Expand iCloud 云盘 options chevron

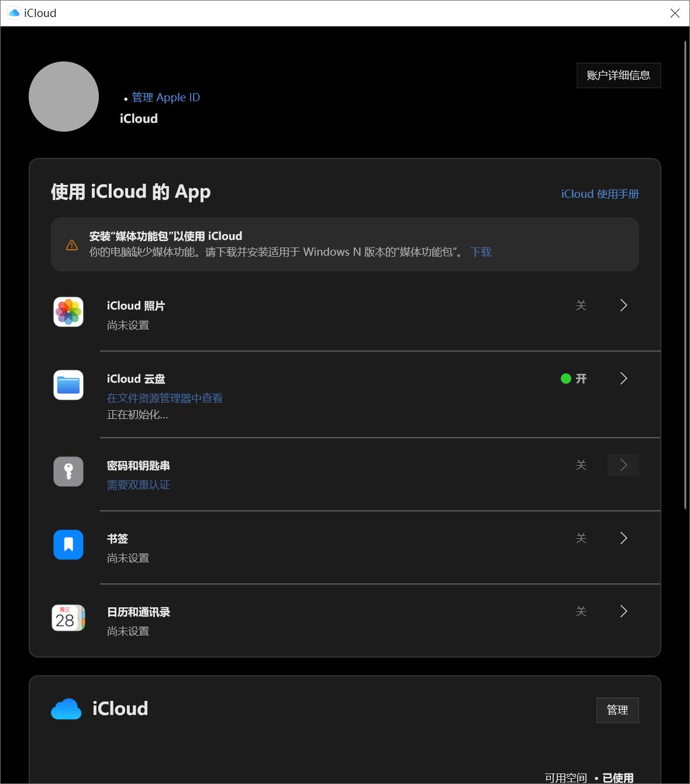[x=623, y=379]
